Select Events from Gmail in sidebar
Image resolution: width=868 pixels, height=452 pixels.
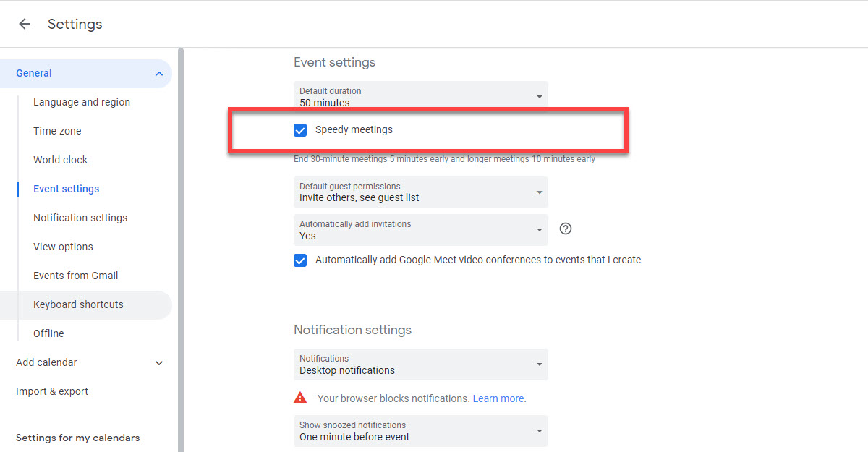tap(75, 276)
